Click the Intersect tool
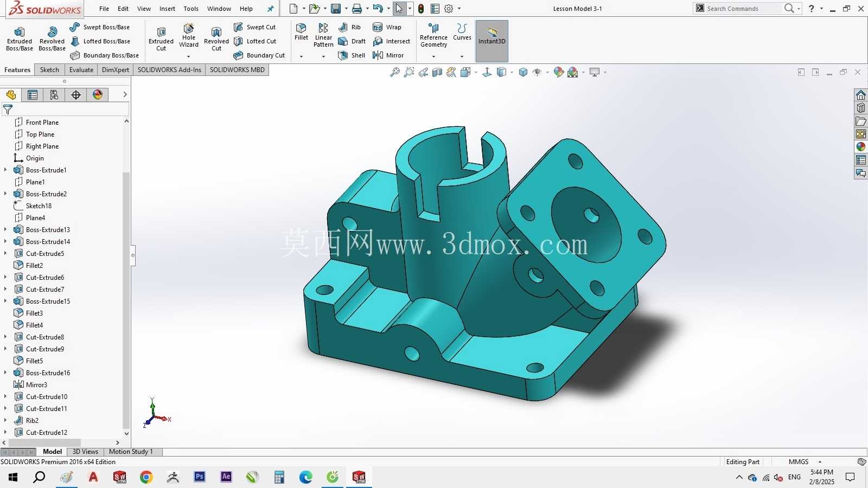Viewport: 868px width, 488px height. click(391, 41)
